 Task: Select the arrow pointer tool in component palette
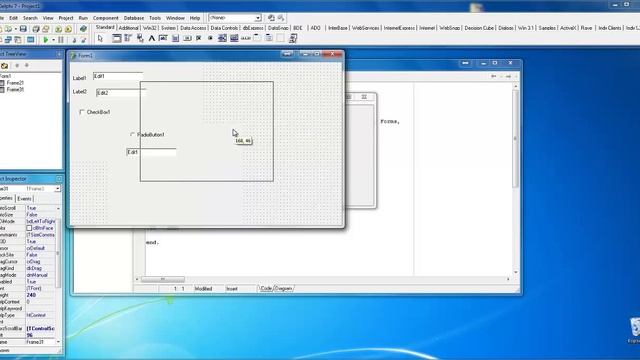[x=100, y=38]
